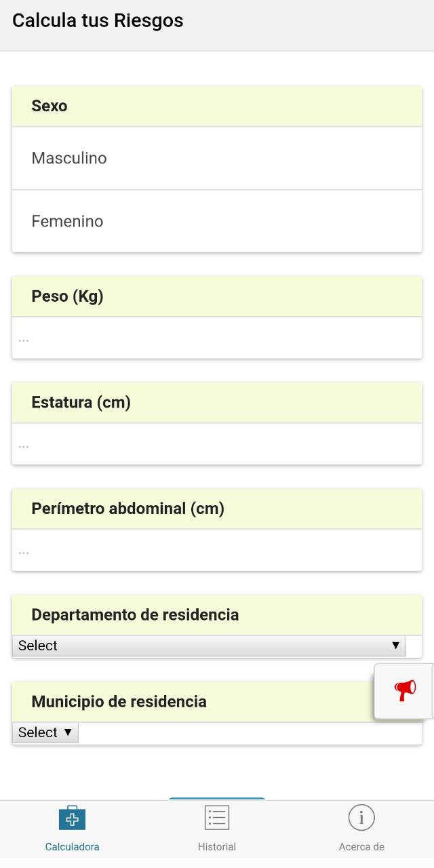434x868 pixels.
Task: Open the Municipio de residencia Select dropdown
Action: (x=45, y=732)
